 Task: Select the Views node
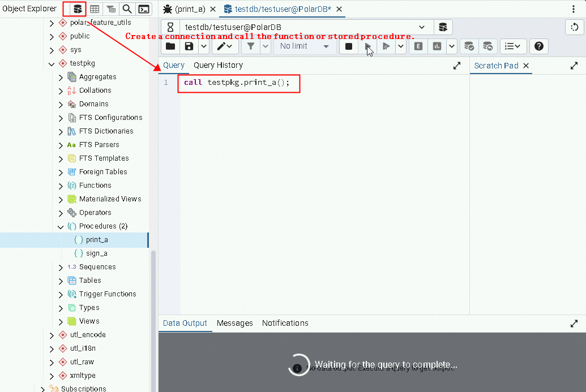click(x=89, y=321)
